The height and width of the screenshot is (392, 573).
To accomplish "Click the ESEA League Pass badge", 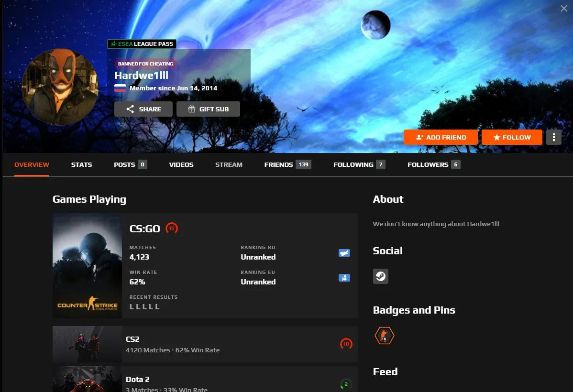I will pyautogui.click(x=142, y=44).
